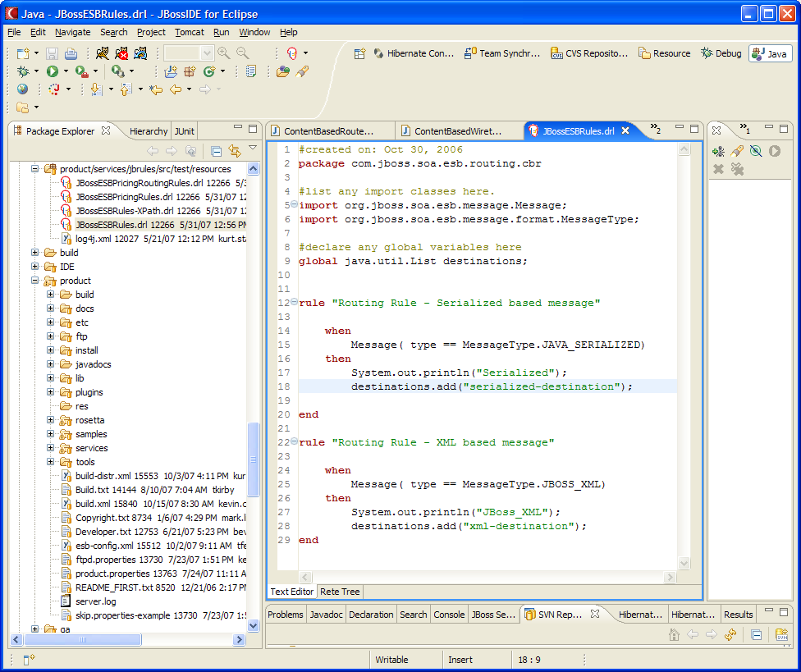This screenshot has height=672, width=801.
Task: Run with the green play icon
Action: (52, 71)
